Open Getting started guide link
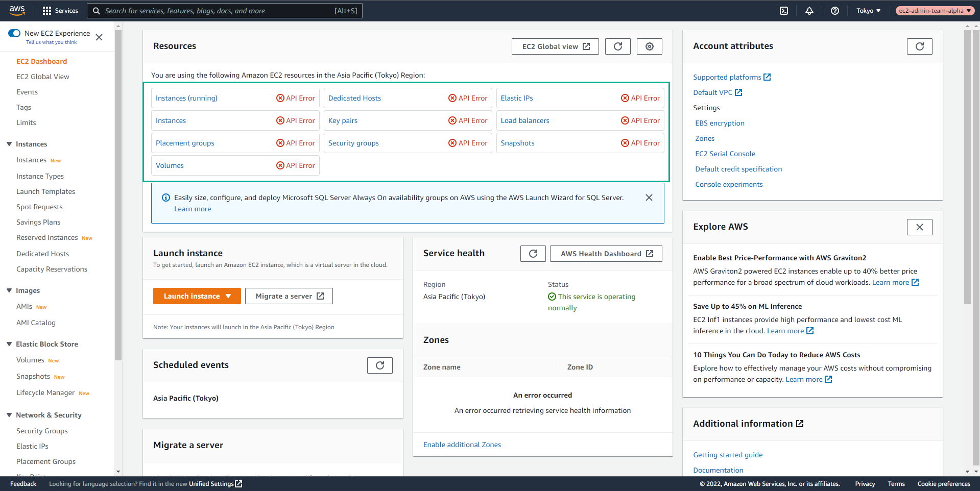Image resolution: width=980 pixels, height=491 pixels. (x=728, y=455)
